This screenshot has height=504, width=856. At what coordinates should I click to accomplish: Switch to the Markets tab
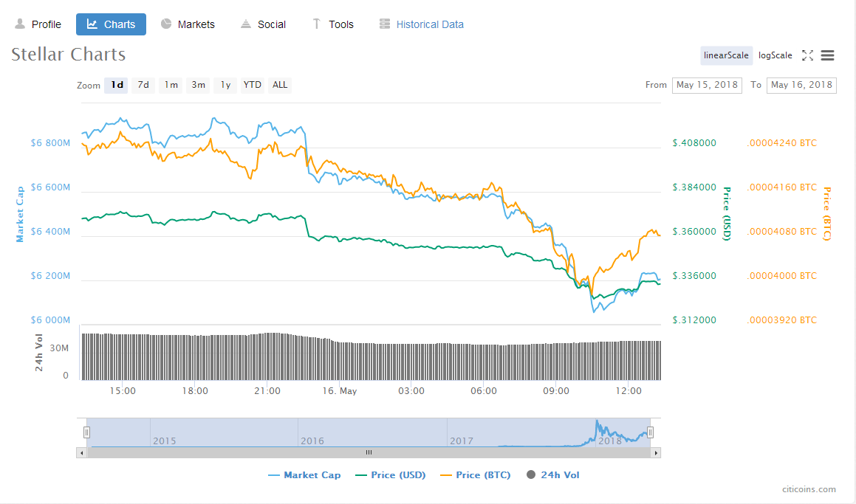tap(188, 24)
